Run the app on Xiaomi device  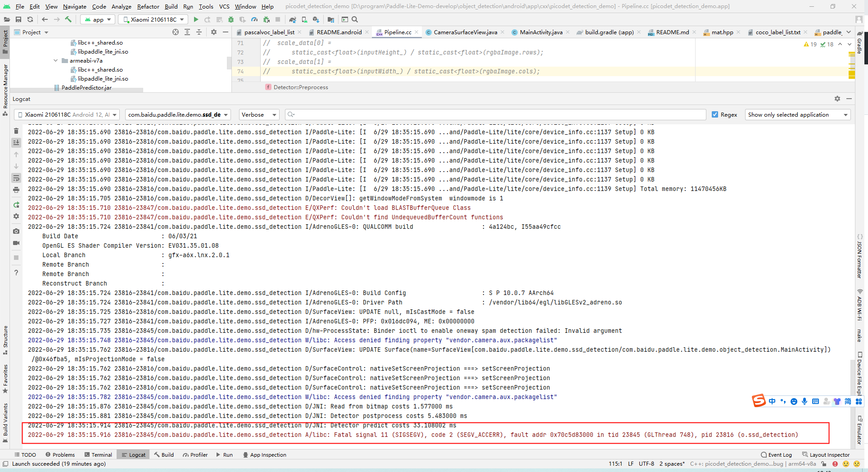196,19
